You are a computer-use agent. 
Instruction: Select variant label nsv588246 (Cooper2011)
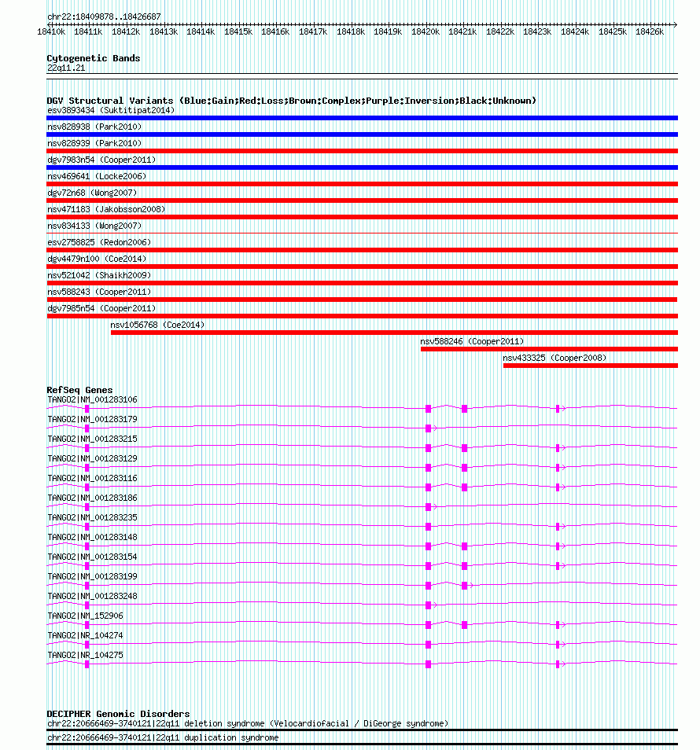pyautogui.click(x=472, y=341)
